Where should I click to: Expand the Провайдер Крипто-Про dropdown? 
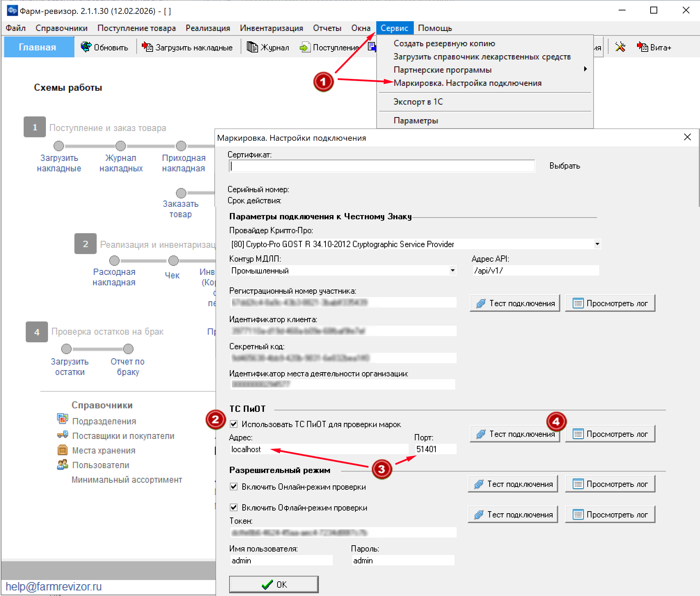click(597, 244)
